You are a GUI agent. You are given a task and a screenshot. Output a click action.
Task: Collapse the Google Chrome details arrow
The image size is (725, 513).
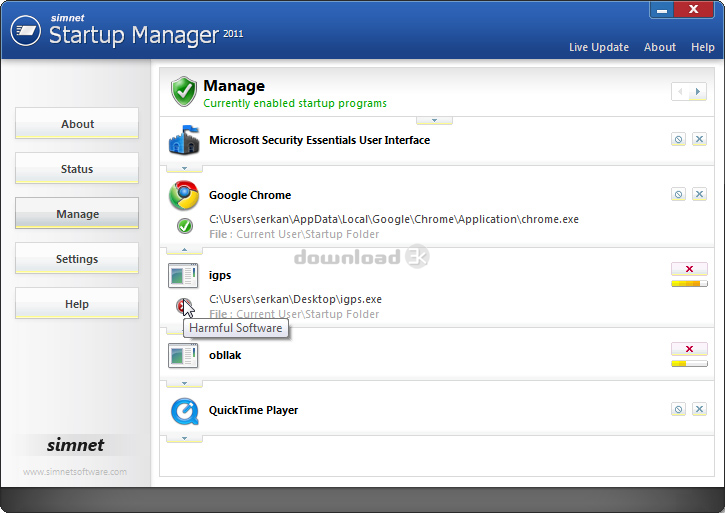click(184, 250)
